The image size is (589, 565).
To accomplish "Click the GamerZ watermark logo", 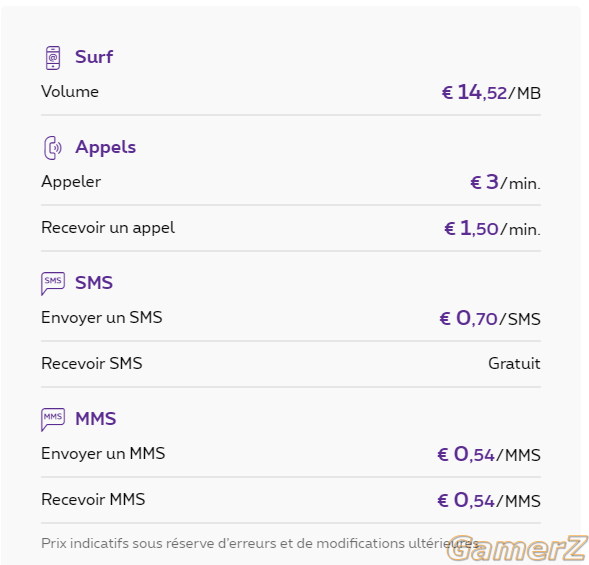I will [517, 548].
